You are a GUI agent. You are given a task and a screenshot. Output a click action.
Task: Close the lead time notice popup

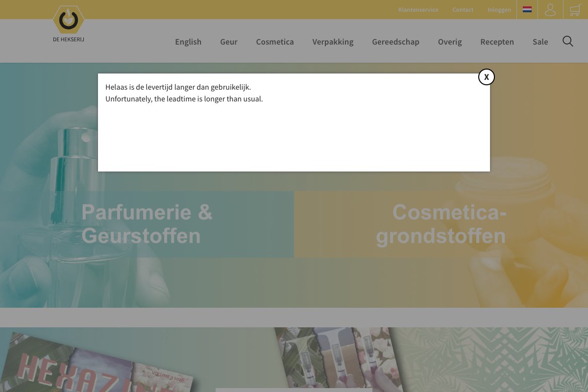coord(486,77)
